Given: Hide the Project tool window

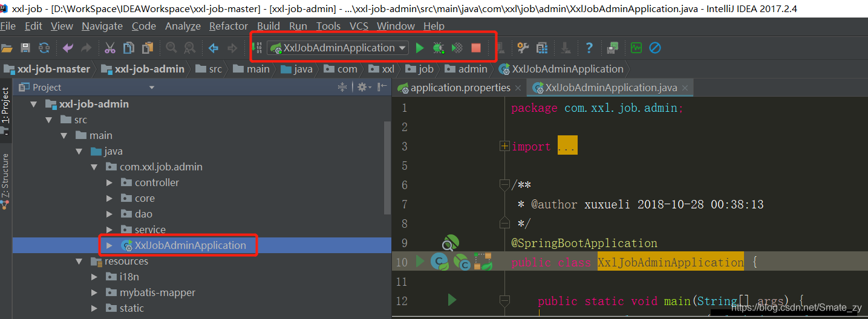Looking at the screenshot, I should [382, 88].
